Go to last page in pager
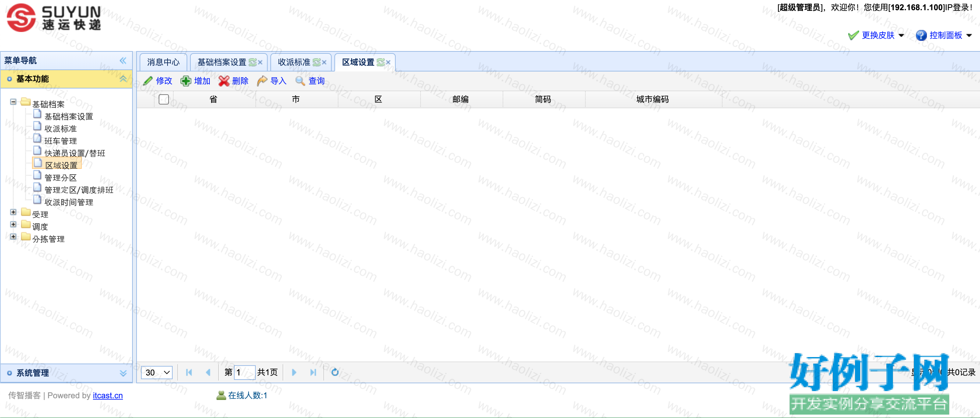This screenshot has width=980, height=418. (313, 372)
